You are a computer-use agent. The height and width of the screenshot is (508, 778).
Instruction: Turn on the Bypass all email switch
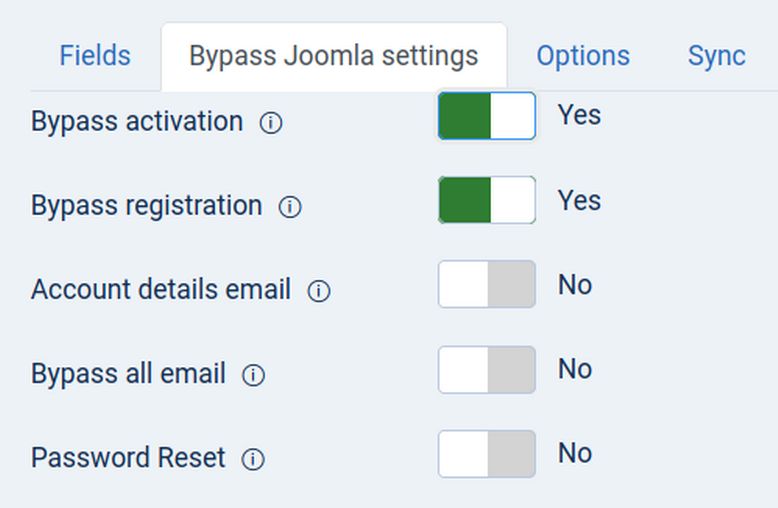[x=487, y=370]
